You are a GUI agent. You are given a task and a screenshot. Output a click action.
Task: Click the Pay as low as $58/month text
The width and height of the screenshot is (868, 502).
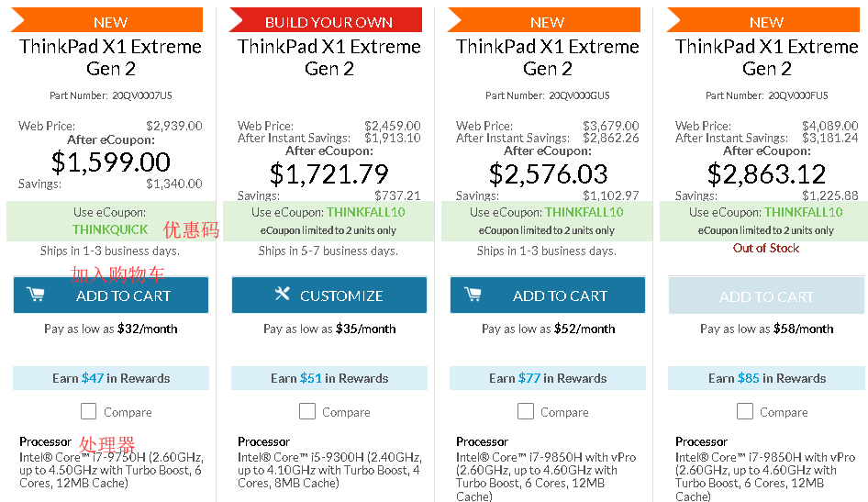(766, 329)
